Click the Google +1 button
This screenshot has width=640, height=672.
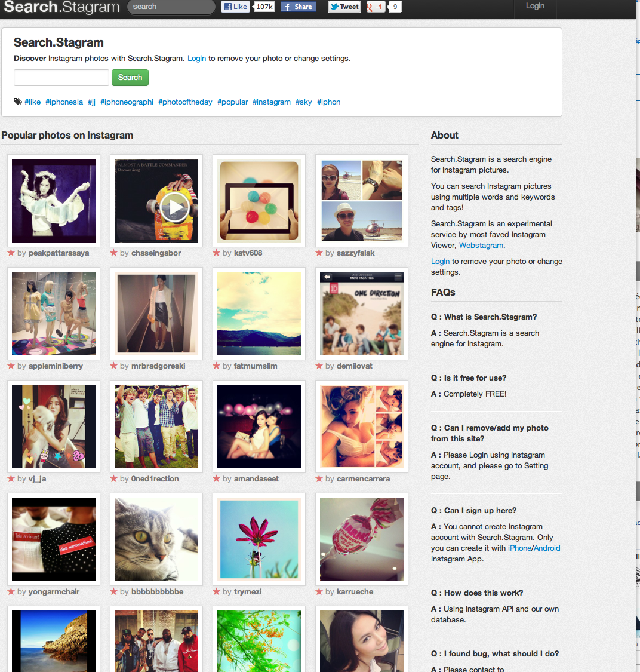tap(376, 7)
